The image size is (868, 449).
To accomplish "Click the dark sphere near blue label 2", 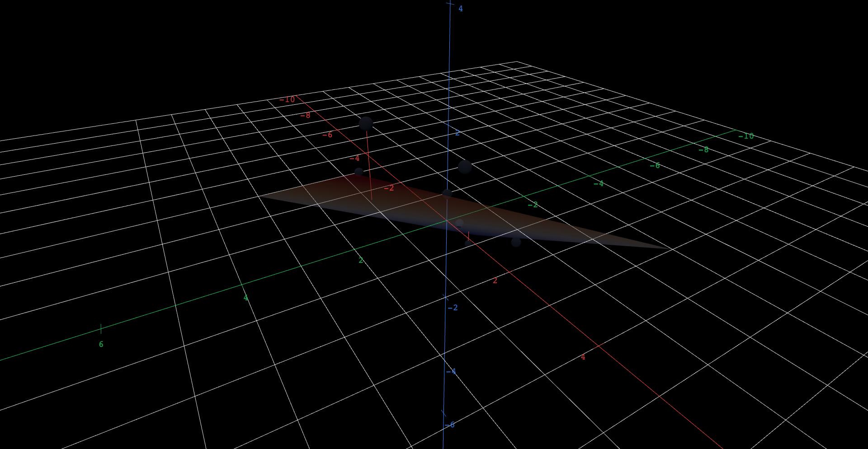I will click(465, 167).
